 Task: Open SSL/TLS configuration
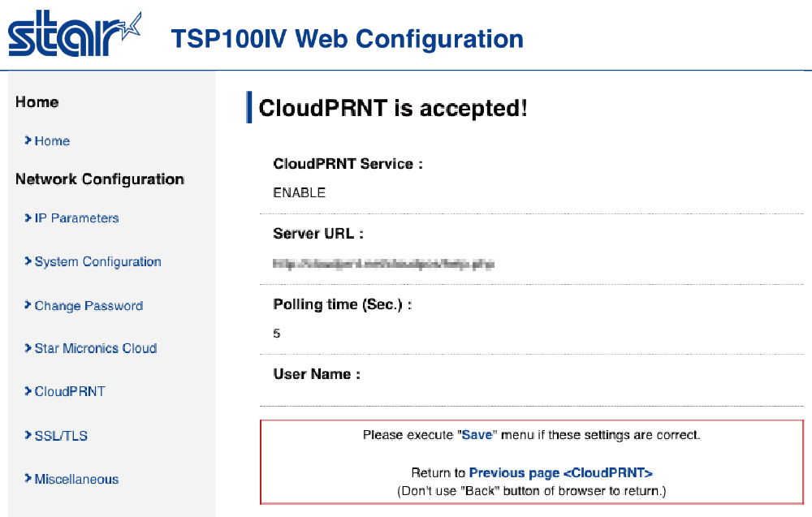(61, 437)
